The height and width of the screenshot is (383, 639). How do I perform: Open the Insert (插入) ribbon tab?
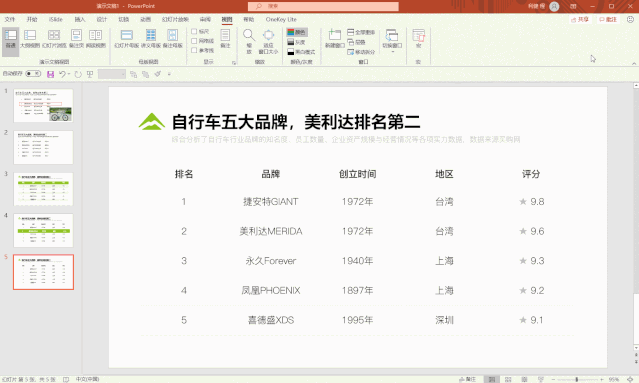[x=80, y=20]
